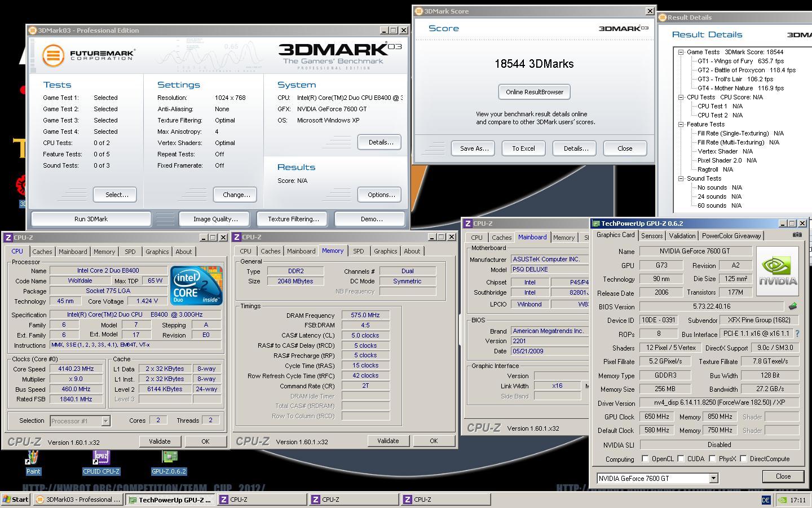Switch to the GPU-Z Sensors tab
Screen dimensions: 812x508
[x=652, y=236]
